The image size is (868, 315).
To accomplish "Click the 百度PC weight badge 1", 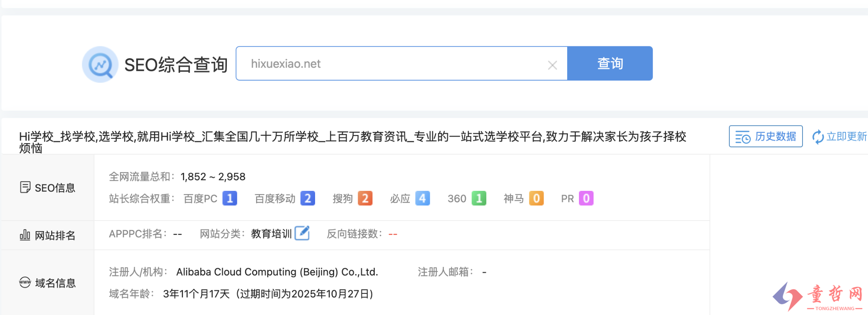I will coord(230,199).
